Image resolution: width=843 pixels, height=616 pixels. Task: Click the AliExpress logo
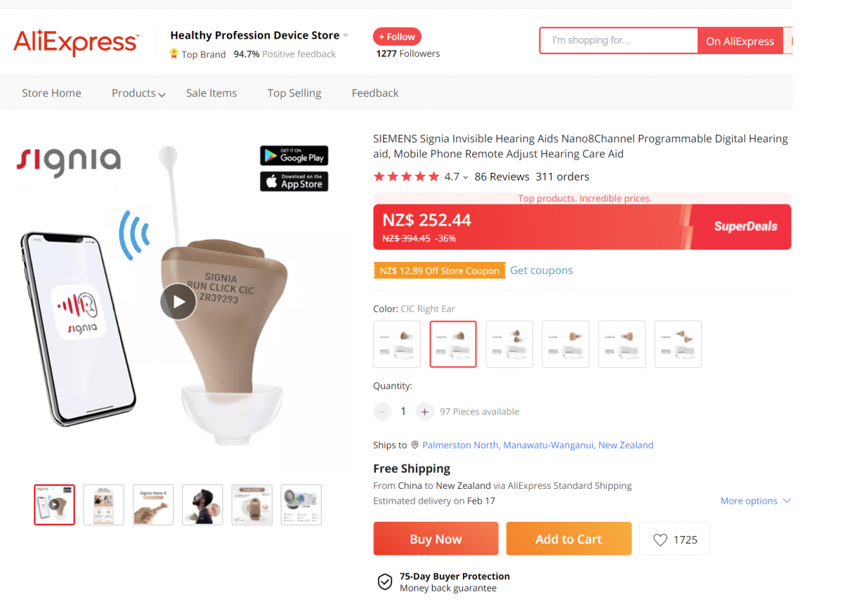(x=76, y=42)
